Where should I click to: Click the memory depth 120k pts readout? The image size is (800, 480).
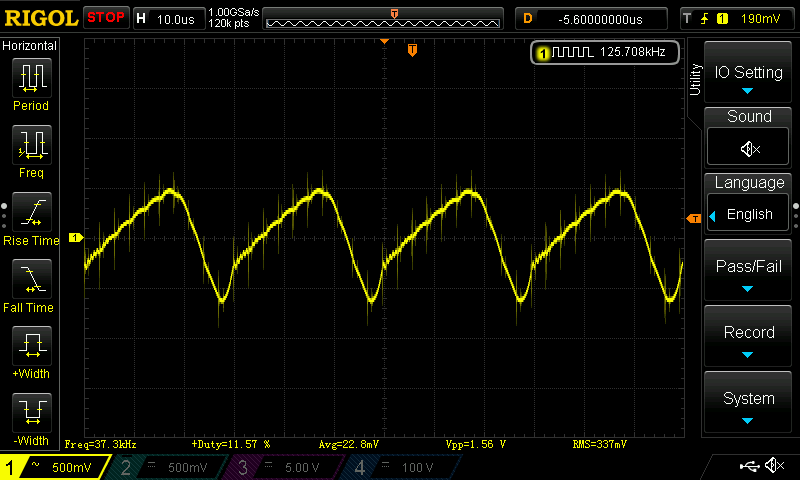pos(229,23)
